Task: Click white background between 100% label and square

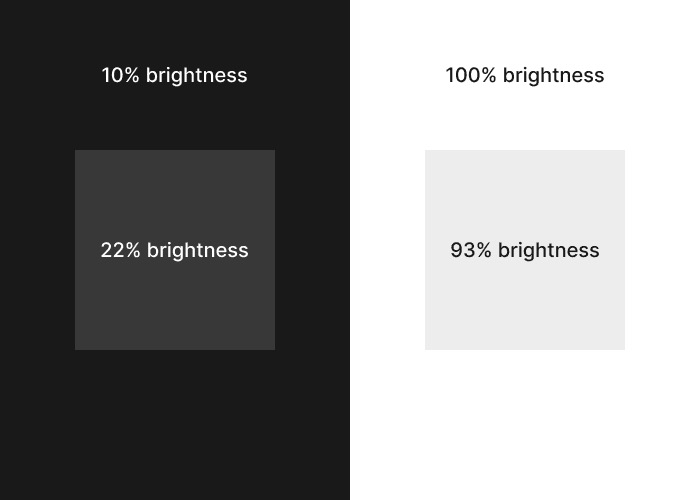Action: click(525, 118)
